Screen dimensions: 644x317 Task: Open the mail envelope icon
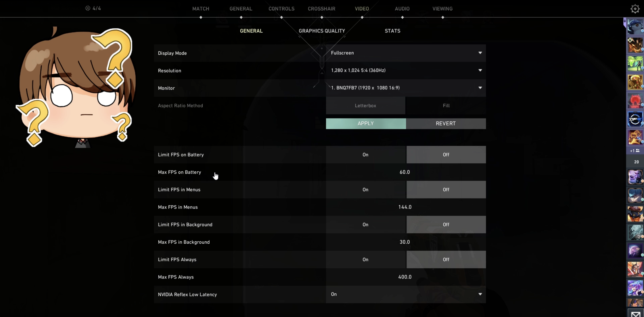(635, 314)
